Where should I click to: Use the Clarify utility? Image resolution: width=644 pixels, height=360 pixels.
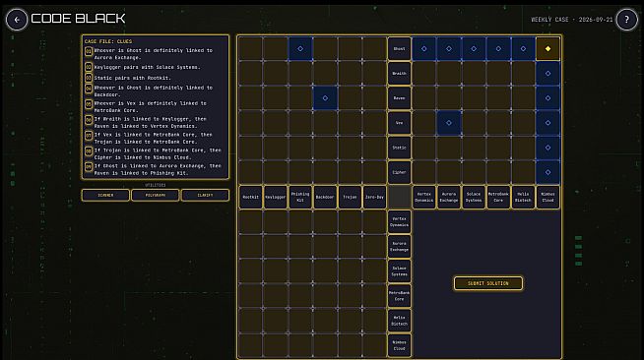(x=205, y=195)
